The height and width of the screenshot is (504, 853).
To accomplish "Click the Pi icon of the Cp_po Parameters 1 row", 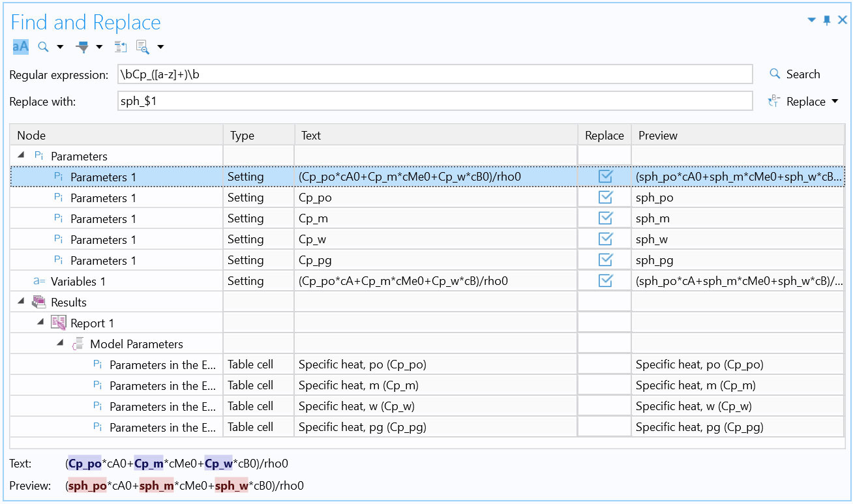I will pos(59,198).
